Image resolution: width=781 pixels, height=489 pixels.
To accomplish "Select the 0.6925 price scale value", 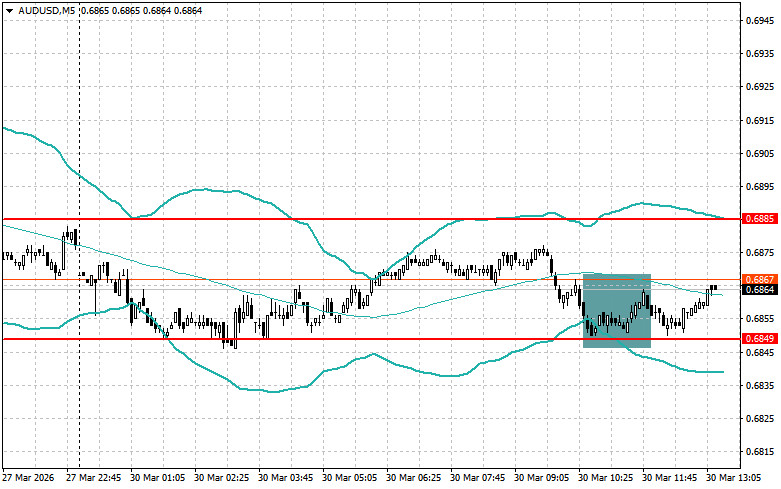I will pos(760,87).
